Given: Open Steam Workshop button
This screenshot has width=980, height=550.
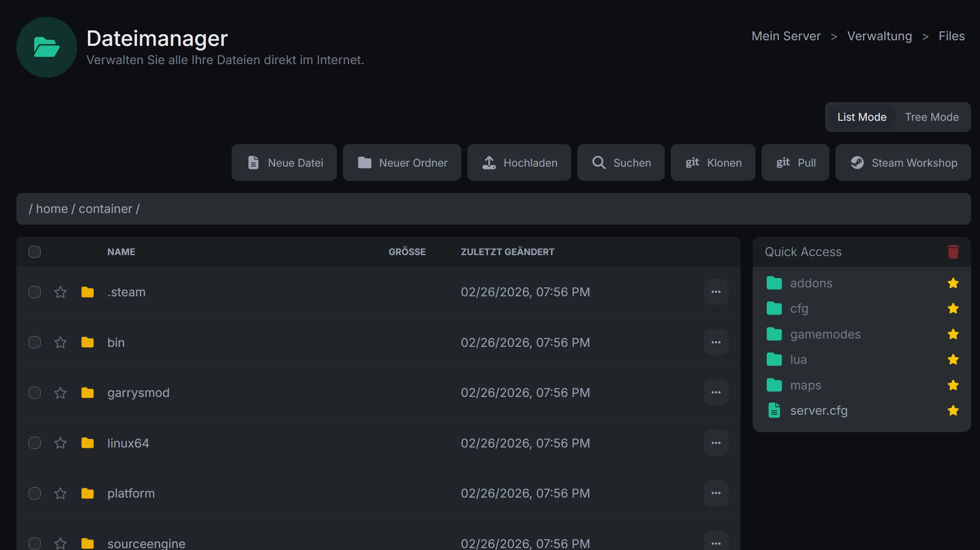Looking at the screenshot, I should click(x=903, y=162).
